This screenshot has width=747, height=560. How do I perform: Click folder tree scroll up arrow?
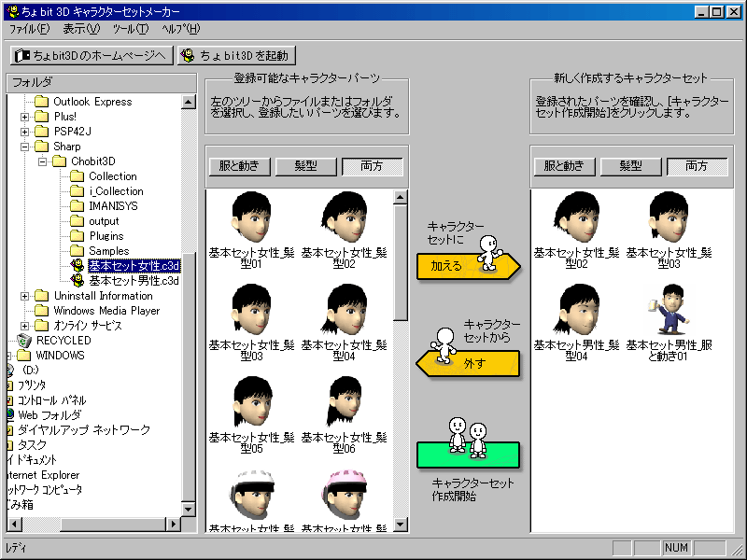[189, 102]
